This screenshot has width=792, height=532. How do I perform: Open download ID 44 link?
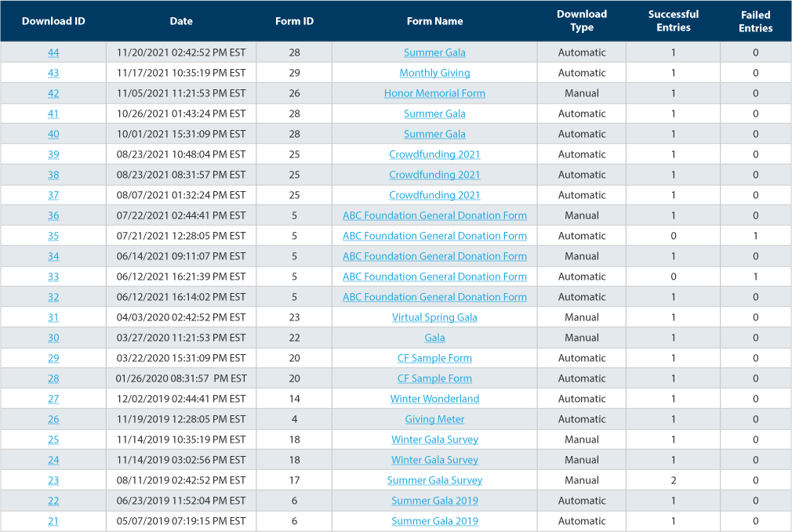point(53,52)
